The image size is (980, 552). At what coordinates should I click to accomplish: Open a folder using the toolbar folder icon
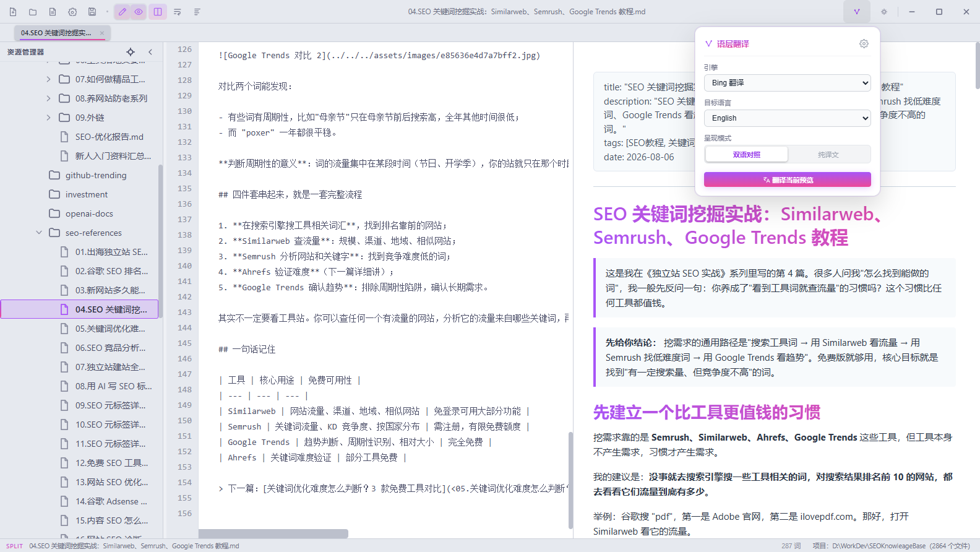[x=33, y=12]
